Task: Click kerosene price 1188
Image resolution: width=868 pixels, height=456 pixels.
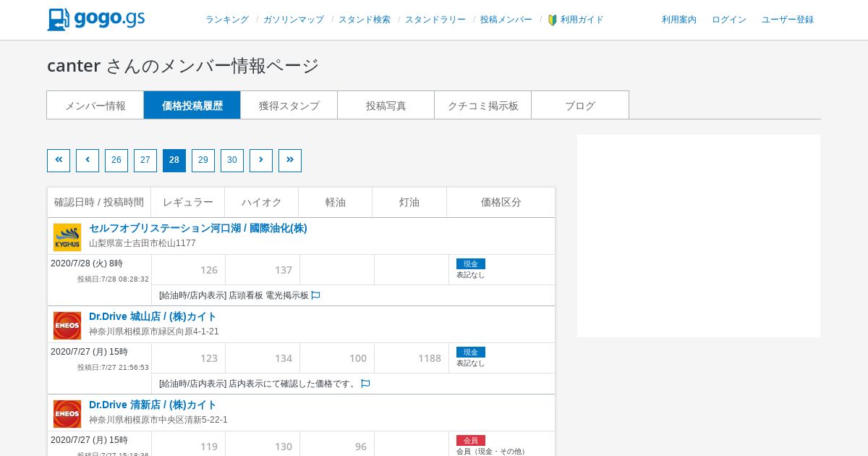Action: (430, 358)
